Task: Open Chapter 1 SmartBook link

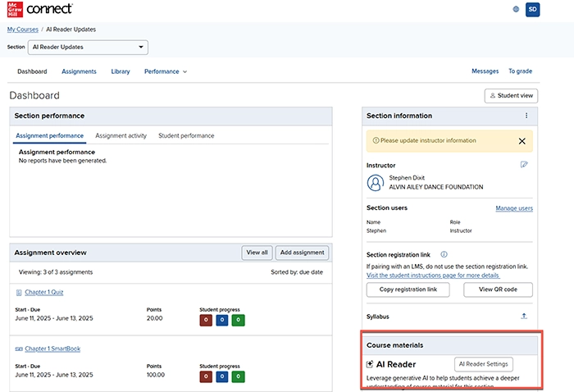Action: 52,349
